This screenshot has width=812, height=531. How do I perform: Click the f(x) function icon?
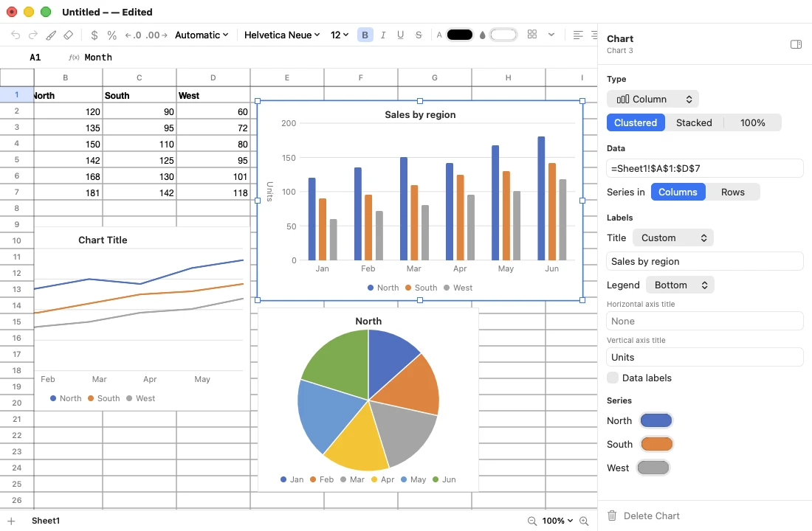coord(74,57)
